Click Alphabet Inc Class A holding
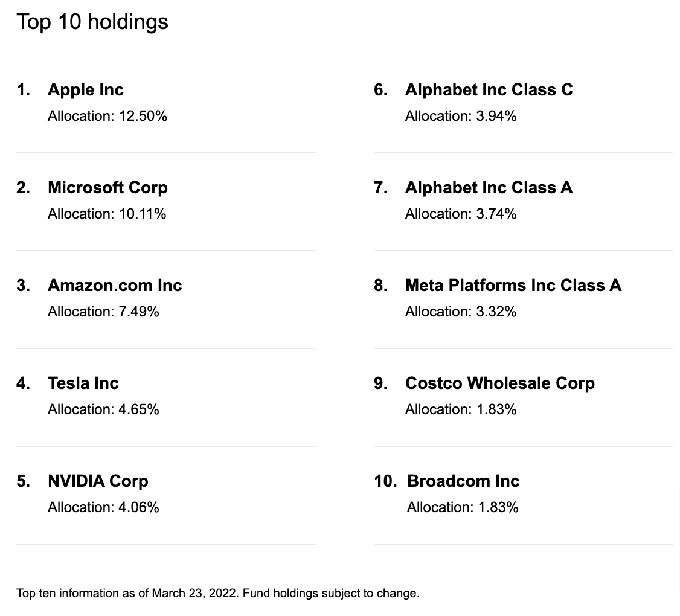 489,188
